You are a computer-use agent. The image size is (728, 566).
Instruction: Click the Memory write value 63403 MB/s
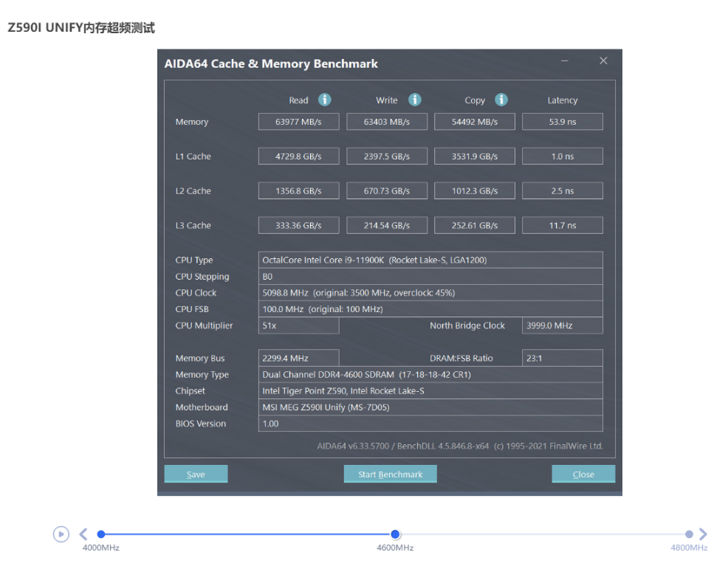pyautogui.click(x=387, y=122)
